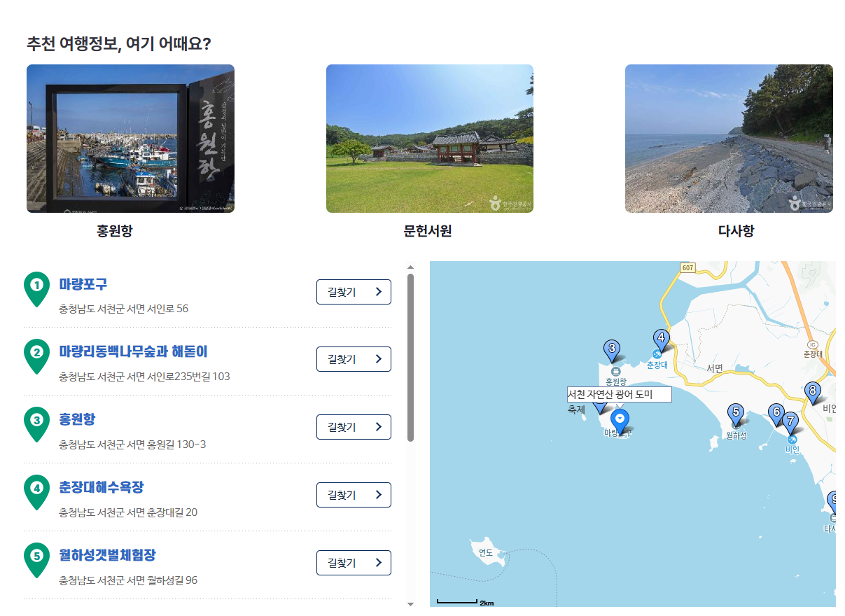Click map marker number 6

(x=775, y=414)
